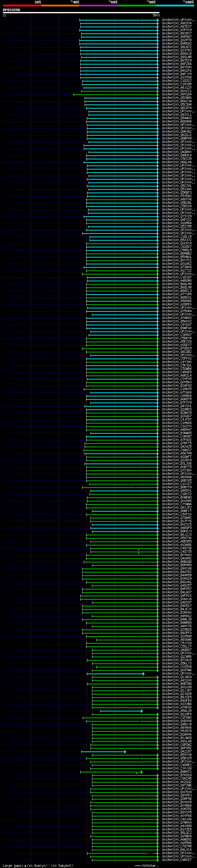Open hit UniRef100_Q0ZPT8
Image resolution: width=197 pixels, height=868 pixels.
click(x=177, y=40)
